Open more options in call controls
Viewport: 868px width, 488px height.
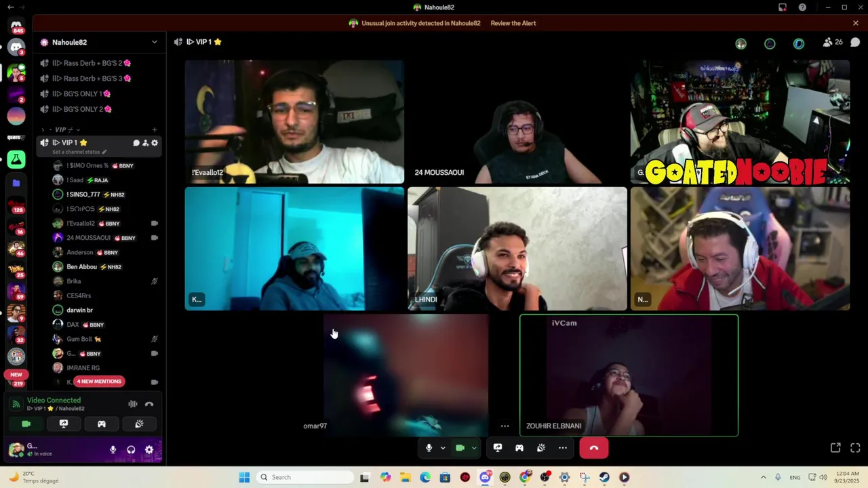click(x=563, y=448)
